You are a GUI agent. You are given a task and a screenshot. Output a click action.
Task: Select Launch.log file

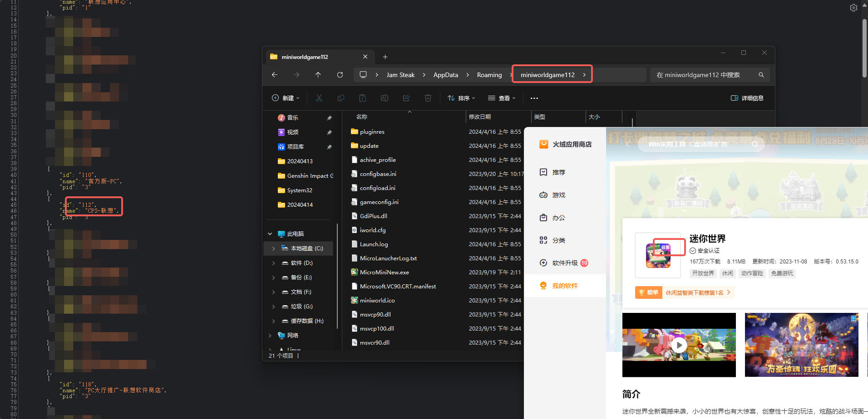pyautogui.click(x=370, y=244)
